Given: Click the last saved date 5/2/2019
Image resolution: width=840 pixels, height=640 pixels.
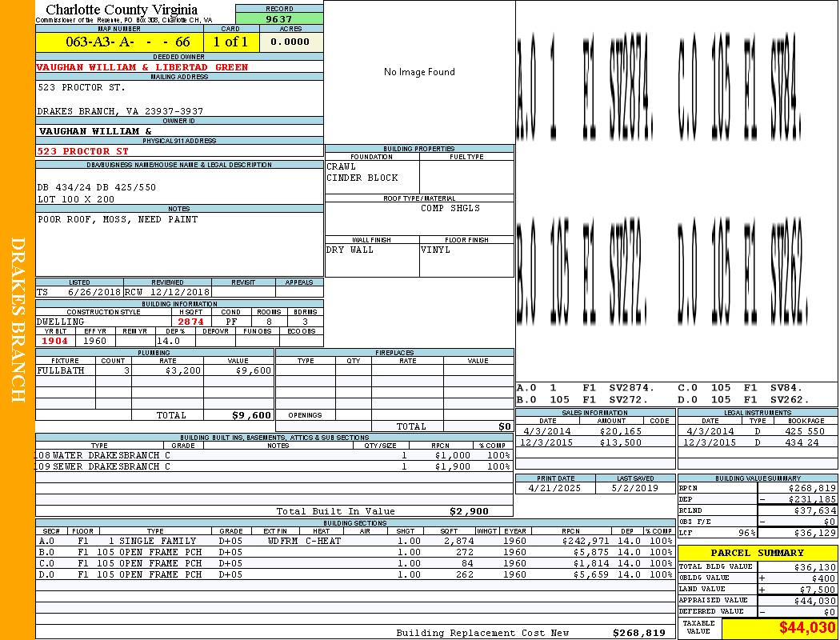Looking at the screenshot, I should pos(635,489).
